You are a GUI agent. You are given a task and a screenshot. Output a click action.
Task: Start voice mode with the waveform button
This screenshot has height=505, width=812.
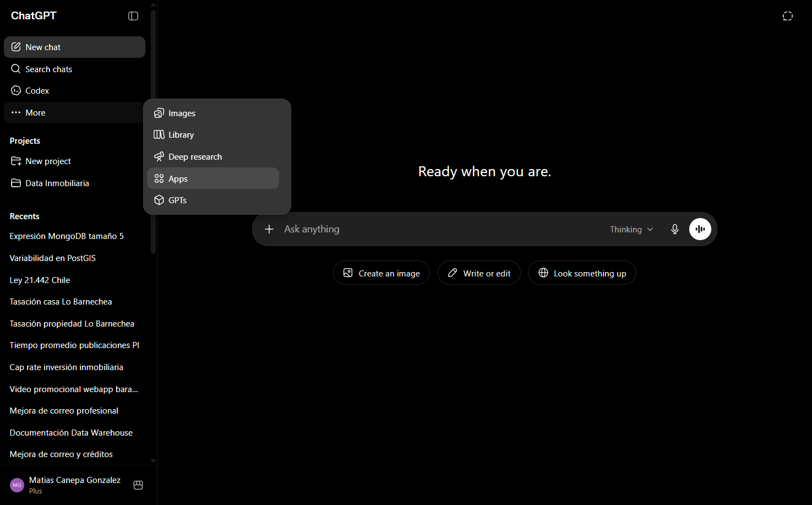click(x=700, y=229)
